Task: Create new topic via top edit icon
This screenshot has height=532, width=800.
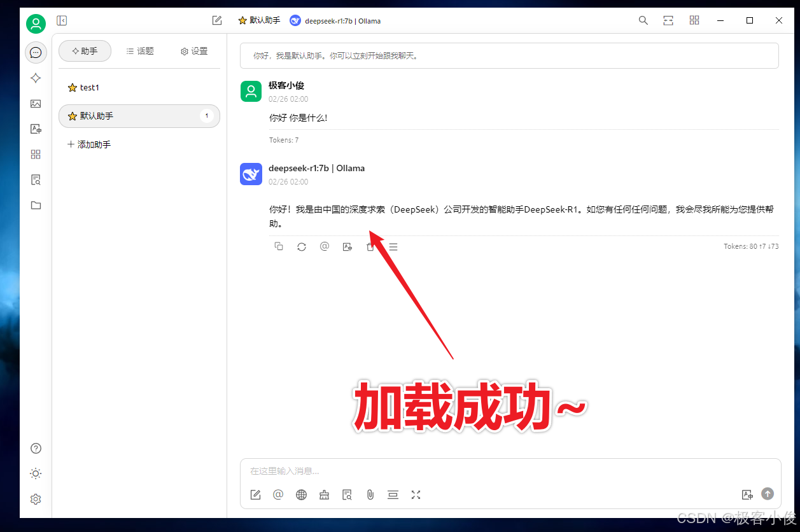Action: (x=217, y=20)
